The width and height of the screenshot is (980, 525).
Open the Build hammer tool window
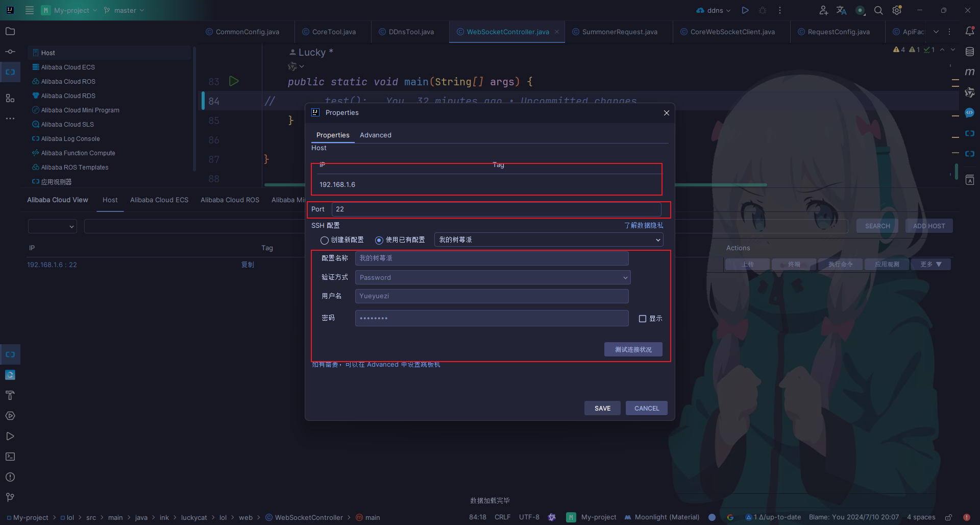point(10,395)
